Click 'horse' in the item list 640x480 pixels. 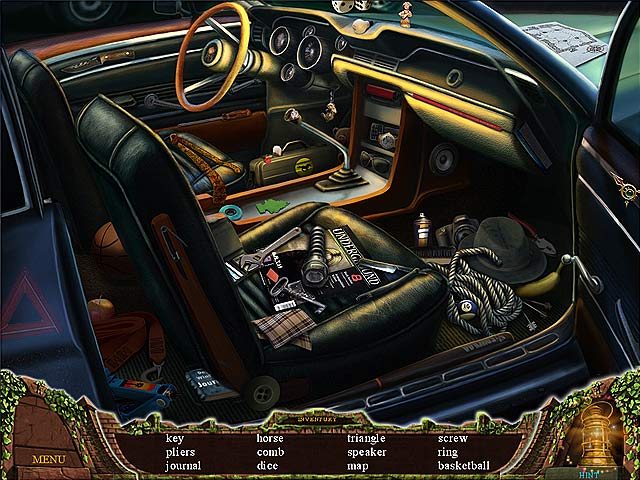[270, 437]
